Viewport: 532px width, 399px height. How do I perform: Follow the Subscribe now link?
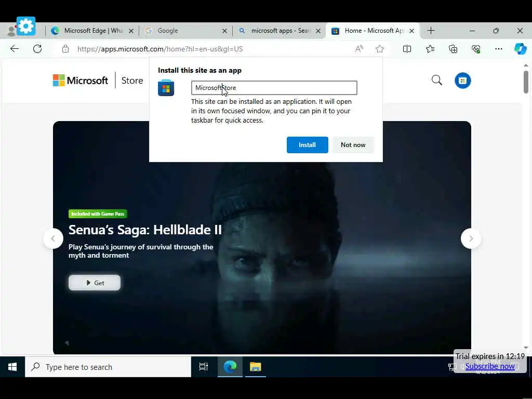point(490,366)
